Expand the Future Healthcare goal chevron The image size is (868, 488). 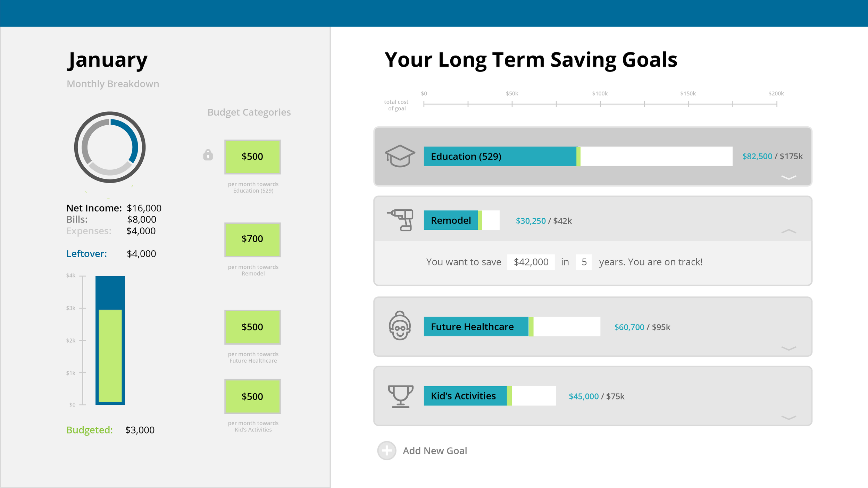coord(788,348)
